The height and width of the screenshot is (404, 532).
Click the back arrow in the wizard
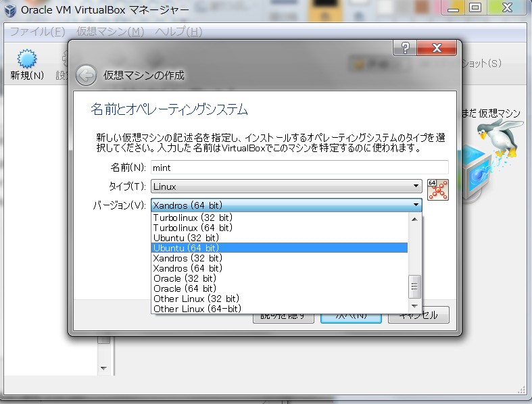pos(86,75)
